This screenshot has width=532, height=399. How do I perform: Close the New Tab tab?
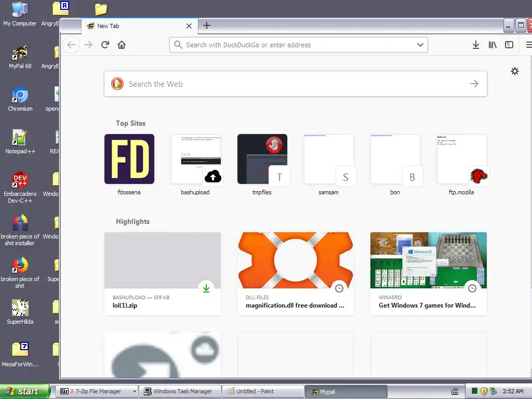tap(189, 26)
